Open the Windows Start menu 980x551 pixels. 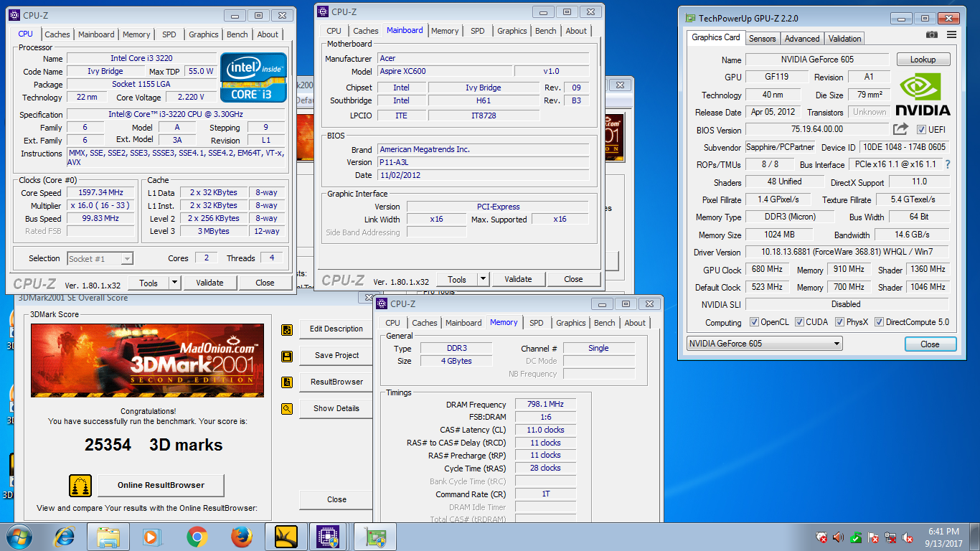tap(19, 537)
